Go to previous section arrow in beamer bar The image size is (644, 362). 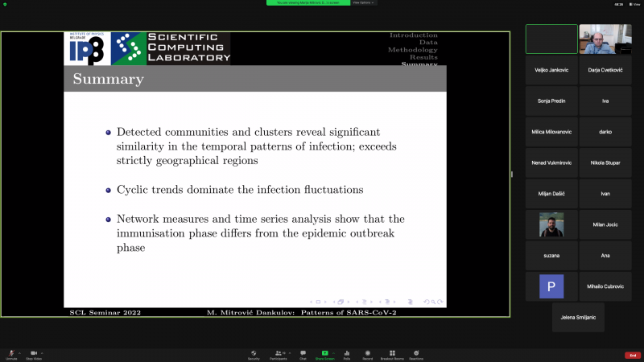(x=380, y=302)
